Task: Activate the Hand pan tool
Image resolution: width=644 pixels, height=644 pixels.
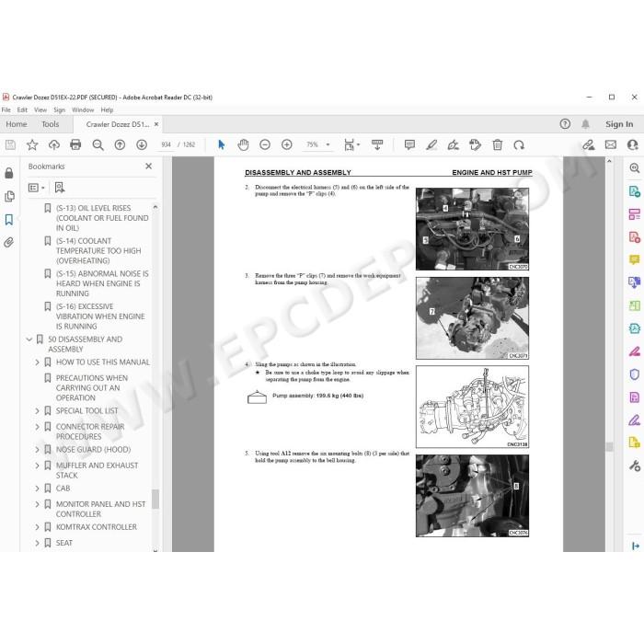Action: pos(243,144)
